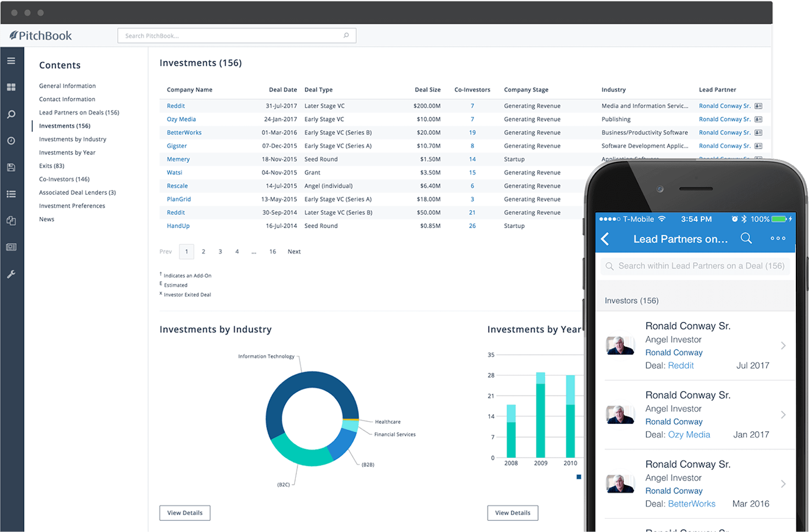This screenshot has height=532, width=809.
Task: Select the sidebar search magnifier icon
Action: click(11, 114)
